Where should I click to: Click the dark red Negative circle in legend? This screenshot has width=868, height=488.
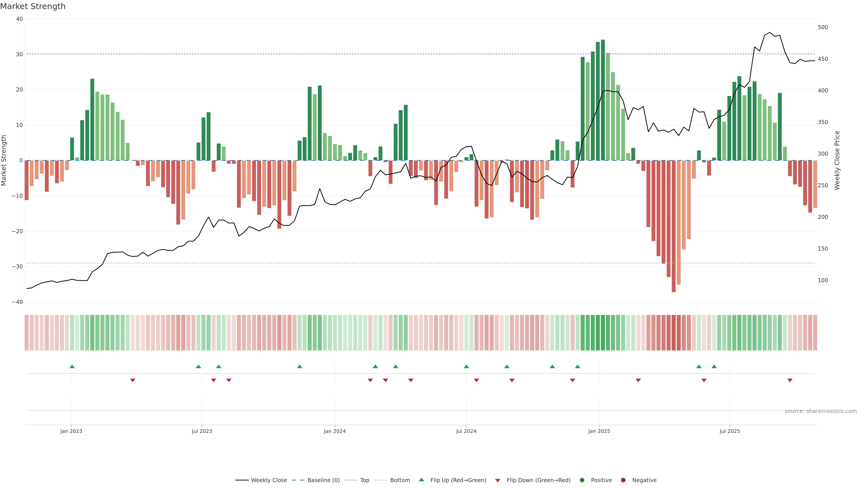pyautogui.click(x=623, y=480)
